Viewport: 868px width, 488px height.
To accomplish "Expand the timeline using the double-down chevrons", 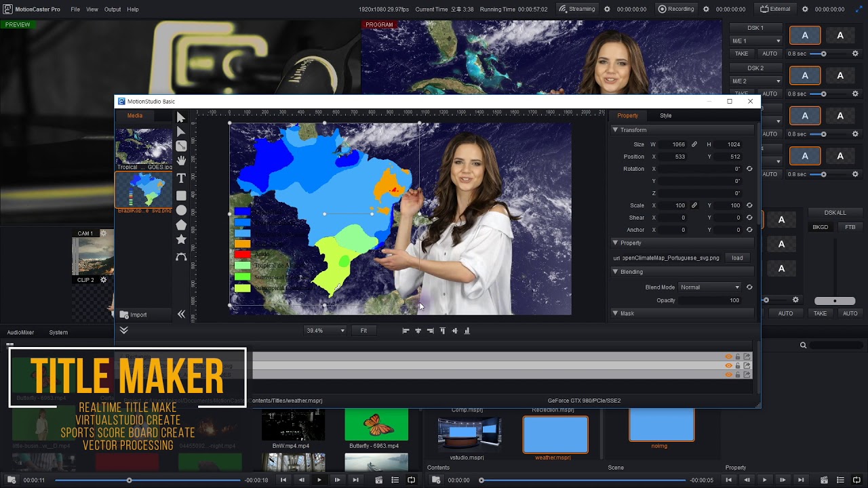I will point(123,330).
